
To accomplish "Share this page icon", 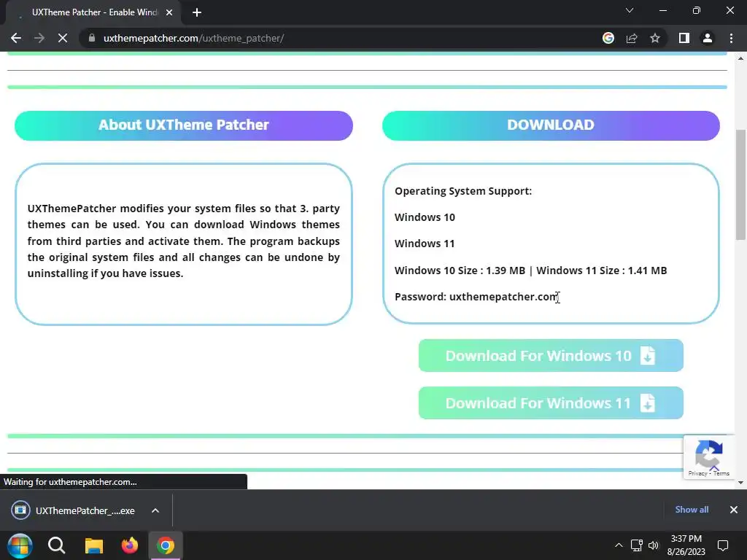I will coord(632,38).
